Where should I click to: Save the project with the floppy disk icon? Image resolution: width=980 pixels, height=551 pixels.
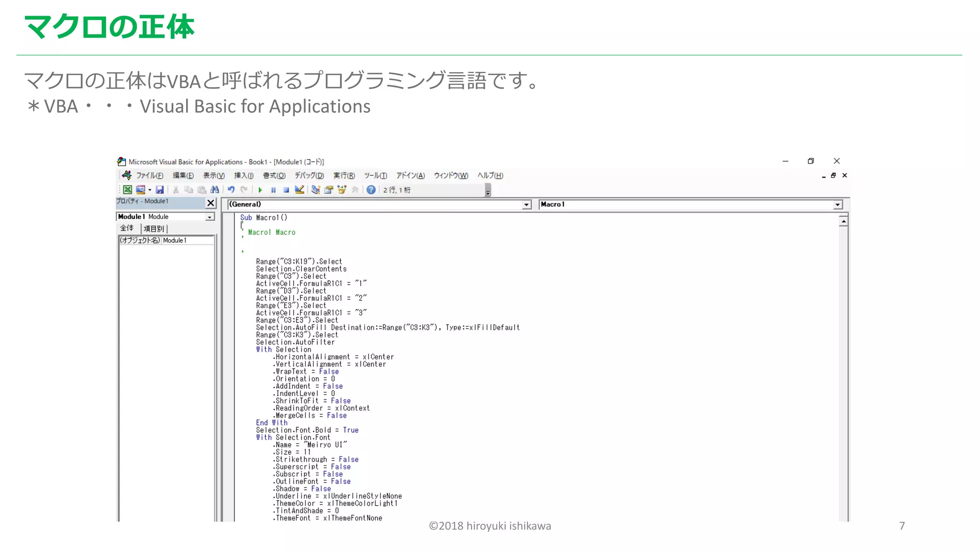pos(160,190)
